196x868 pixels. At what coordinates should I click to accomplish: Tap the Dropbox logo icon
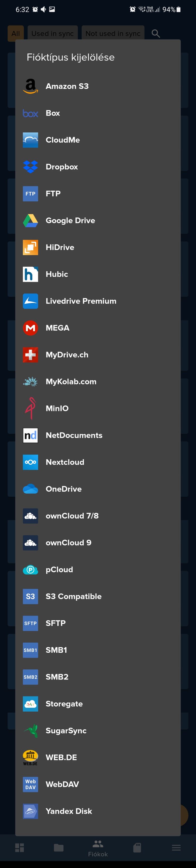(x=30, y=167)
